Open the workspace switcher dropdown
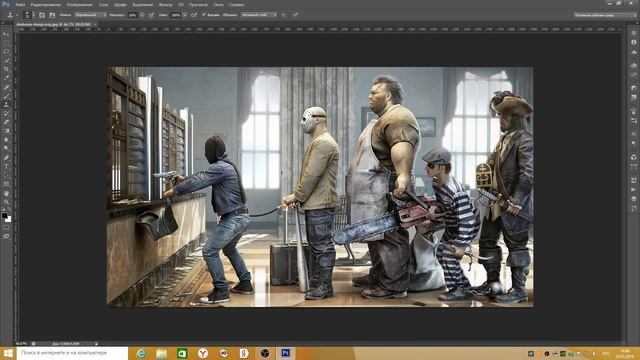Viewport: 640px width, 360px height. coord(605,15)
